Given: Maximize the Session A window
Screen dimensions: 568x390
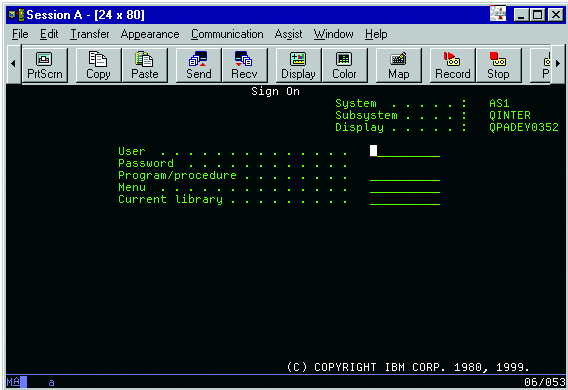Looking at the screenshot, I should pos(537,15).
